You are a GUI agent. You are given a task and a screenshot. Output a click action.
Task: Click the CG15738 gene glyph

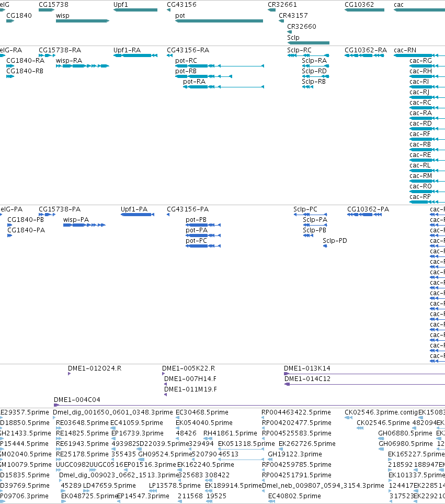pyautogui.click(x=47, y=10)
